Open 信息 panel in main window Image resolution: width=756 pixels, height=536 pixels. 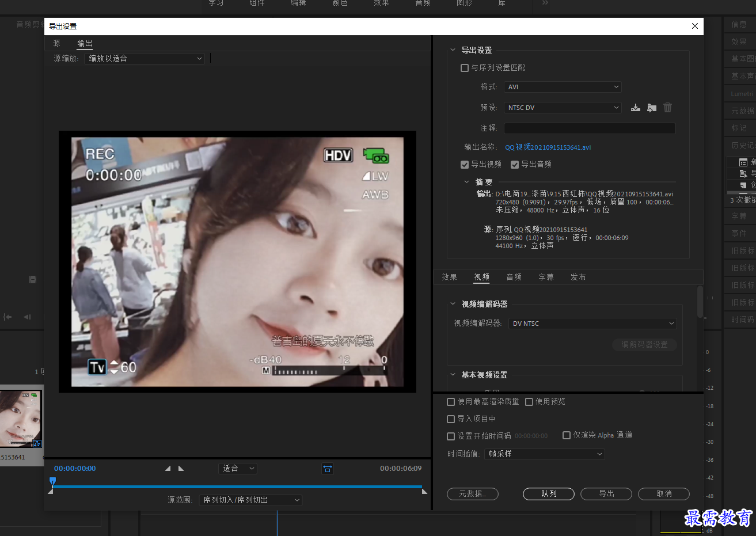[x=739, y=24]
